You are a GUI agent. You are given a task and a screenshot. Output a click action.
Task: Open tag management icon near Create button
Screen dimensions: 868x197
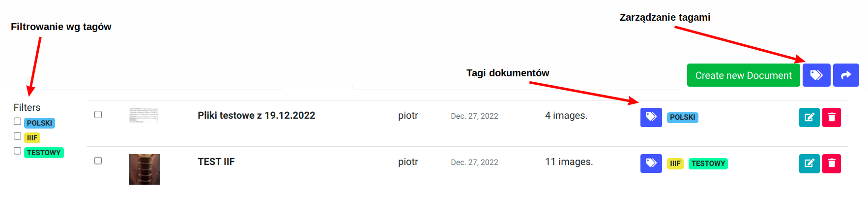pyautogui.click(x=816, y=75)
